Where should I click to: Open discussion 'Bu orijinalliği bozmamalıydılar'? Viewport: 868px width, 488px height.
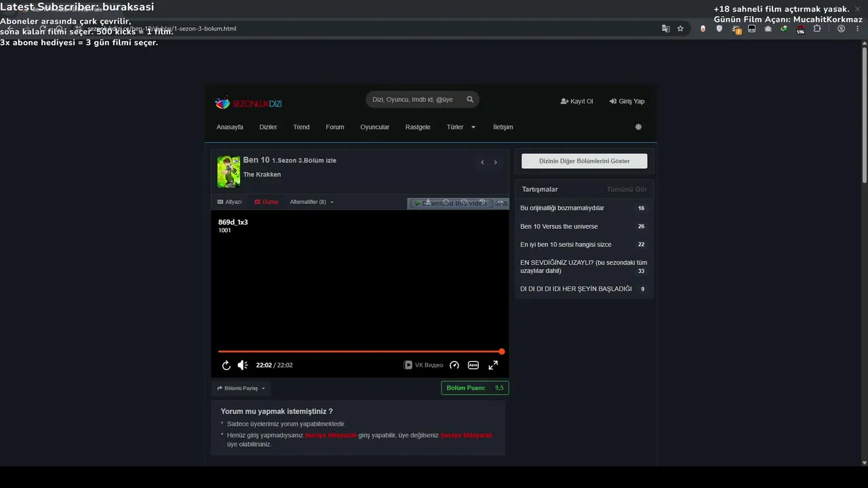tap(562, 208)
